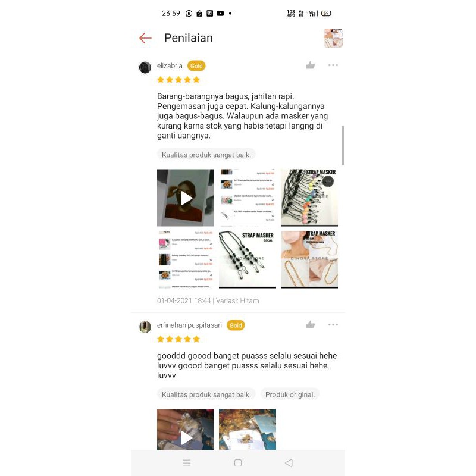Viewport: 476px width, 476px height.
Task: Play erfinahanipuspitasari's review video
Action: click(x=186, y=429)
